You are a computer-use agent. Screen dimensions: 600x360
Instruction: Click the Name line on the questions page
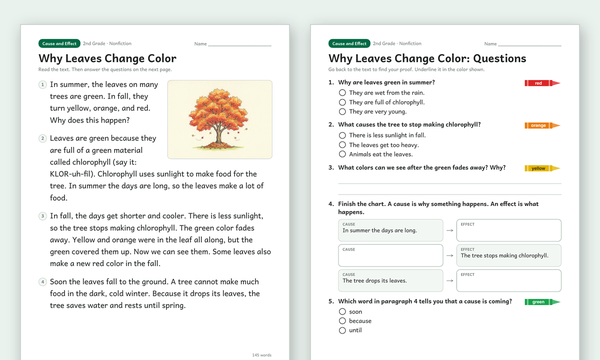pyautogui.click(x=530, y=45)
